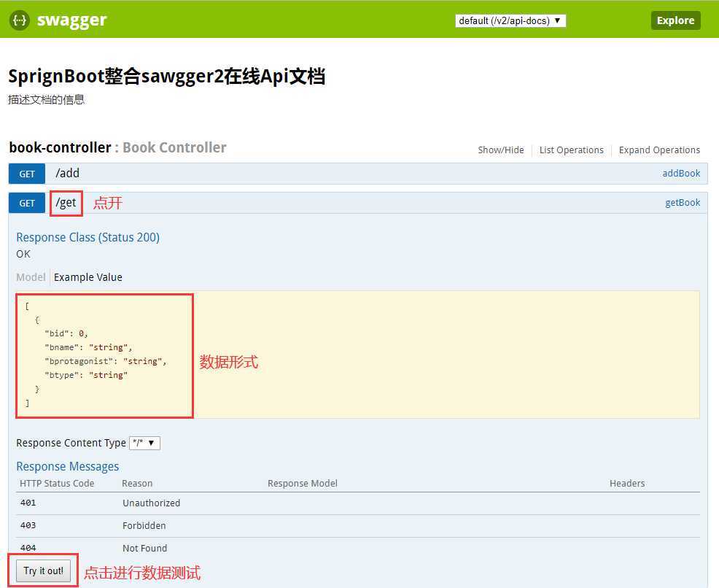Click the addBook operation link
Screen dimensions: 719x588
(x=681, y=174)
